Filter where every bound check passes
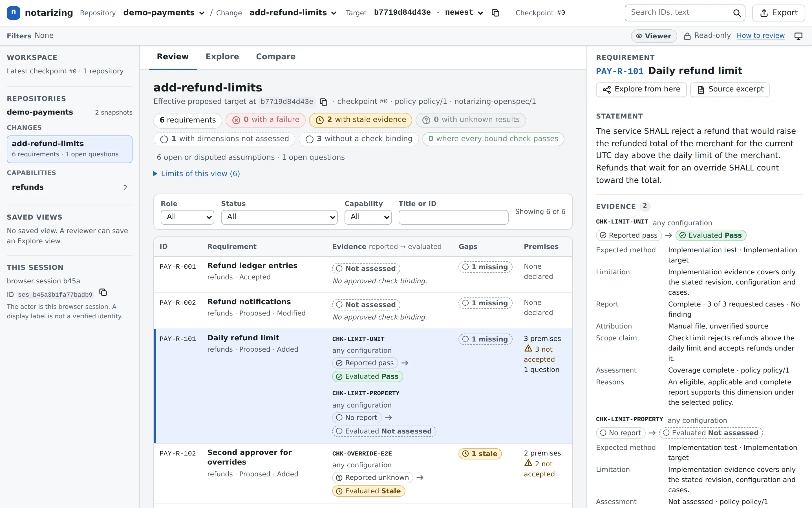Image resolution: width=812 pixels, height=508 pixels. tap(493, 139)
